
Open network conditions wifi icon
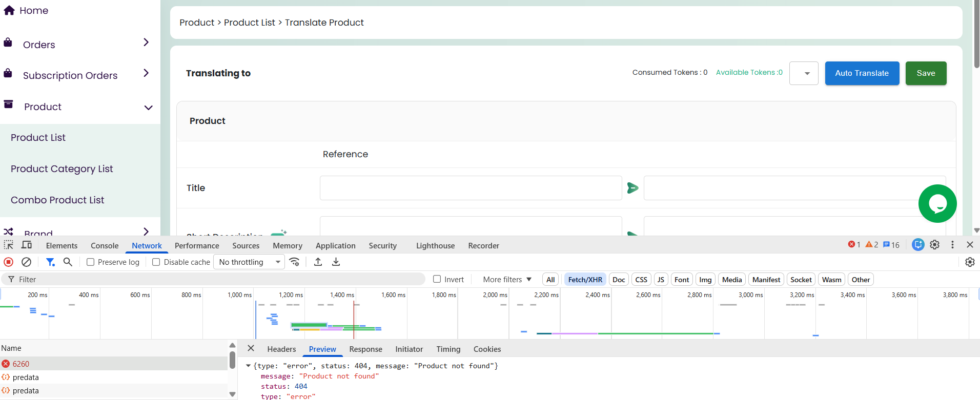tap(294, 262)
